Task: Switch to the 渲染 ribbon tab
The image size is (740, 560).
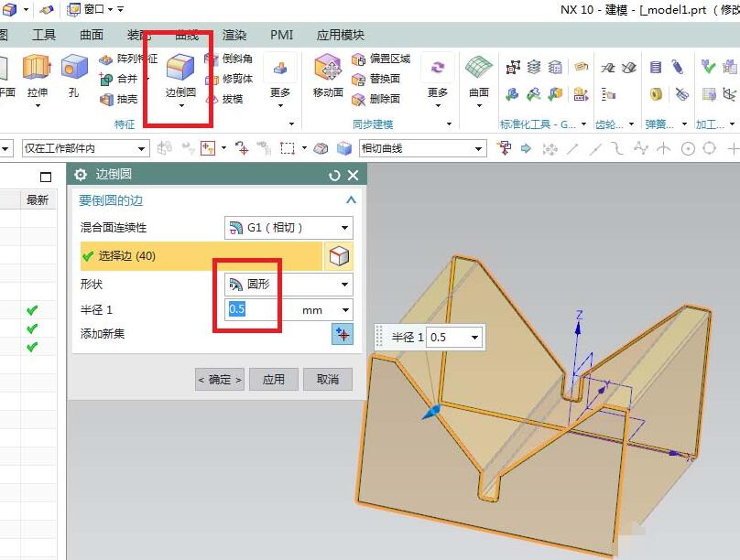Action: (x=234, y=35)
